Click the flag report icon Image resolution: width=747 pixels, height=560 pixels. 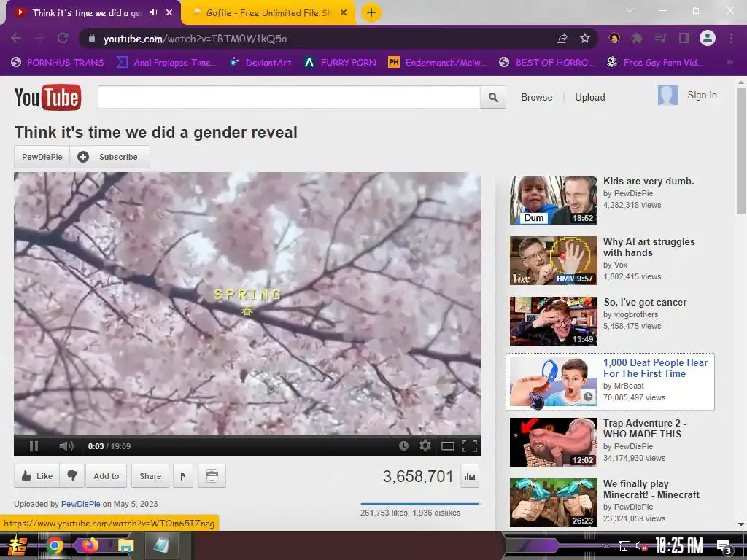coord(183,475)
